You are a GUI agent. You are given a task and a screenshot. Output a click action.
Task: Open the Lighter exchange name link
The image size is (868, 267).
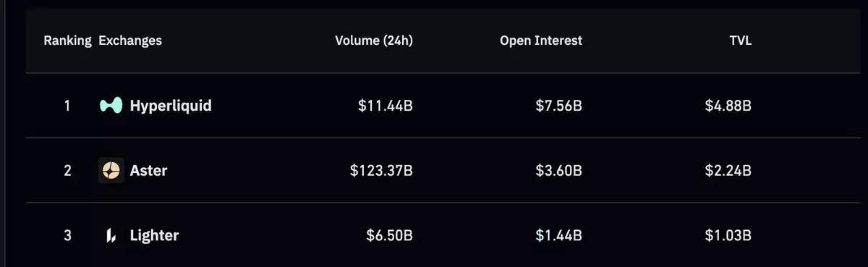pos(154,235)
